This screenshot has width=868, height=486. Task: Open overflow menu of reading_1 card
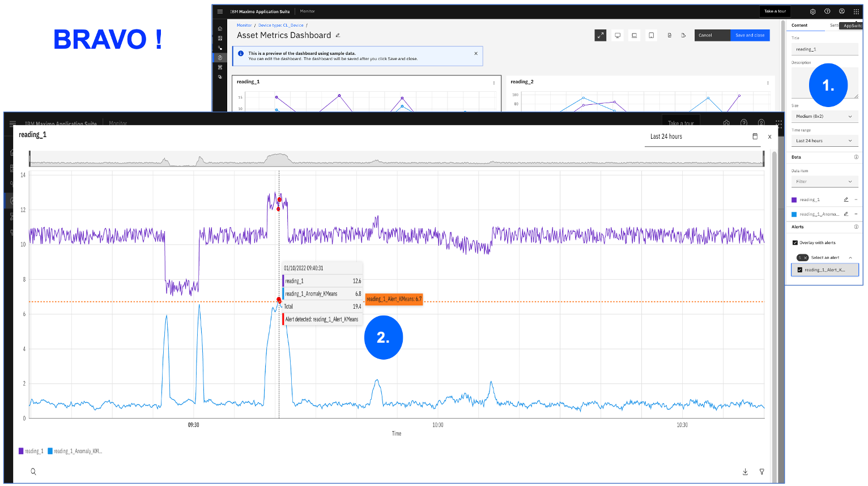click(x=494, y=83)
